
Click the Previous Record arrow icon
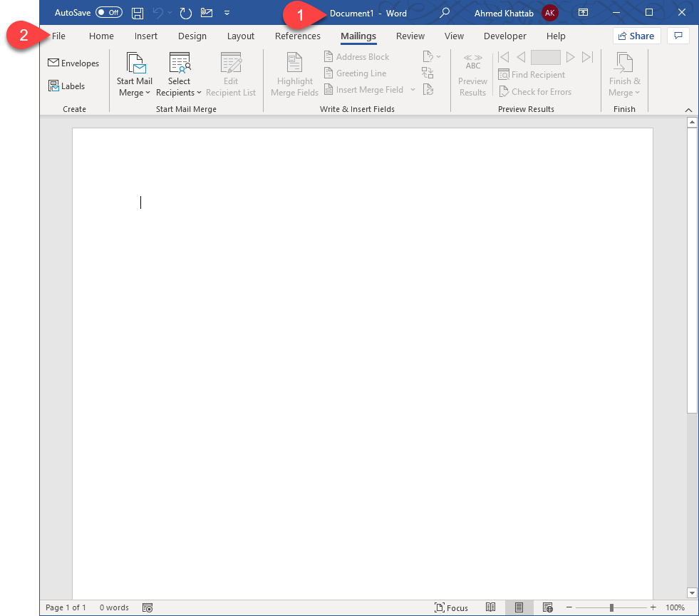pyautogui.click(x=521, y=57)
